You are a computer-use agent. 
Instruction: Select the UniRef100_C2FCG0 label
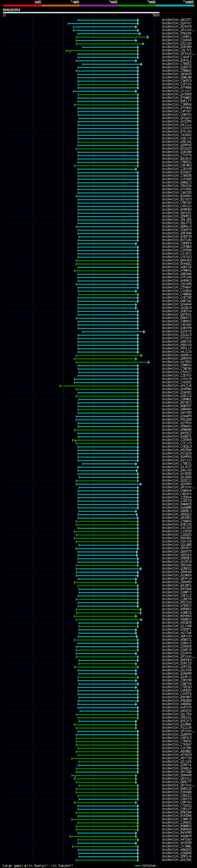tap(177, 84)
